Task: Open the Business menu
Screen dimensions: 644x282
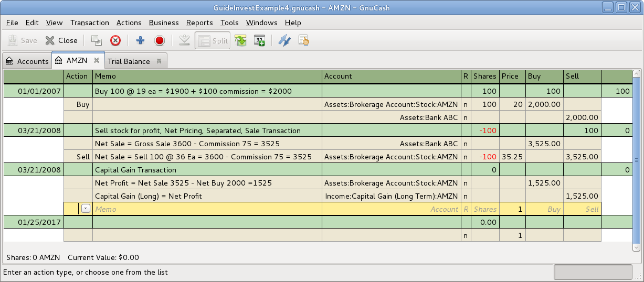Action: pos(164,23)
